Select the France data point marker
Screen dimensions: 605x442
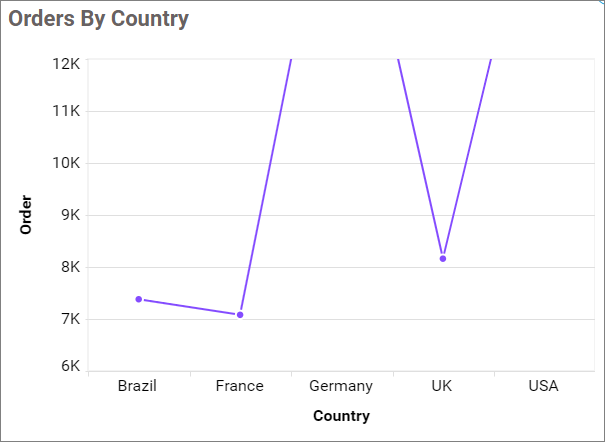pyautogui.click(x=240, y=315)
